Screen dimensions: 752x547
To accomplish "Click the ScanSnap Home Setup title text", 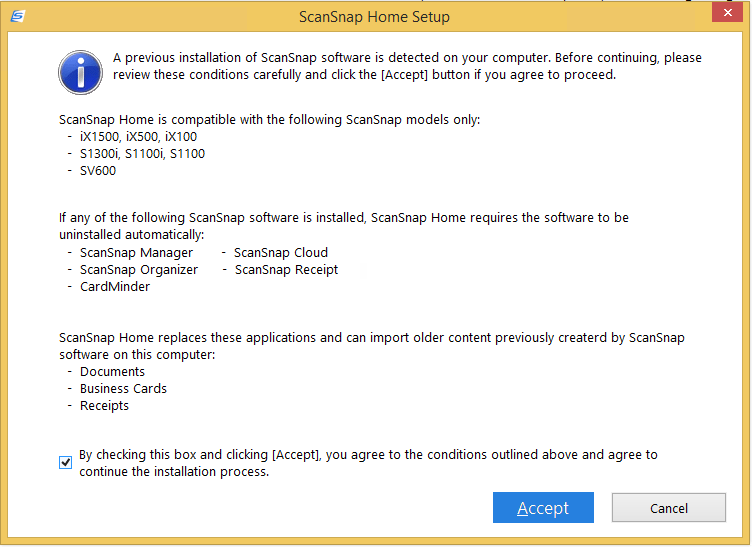I will click(375, 17).
